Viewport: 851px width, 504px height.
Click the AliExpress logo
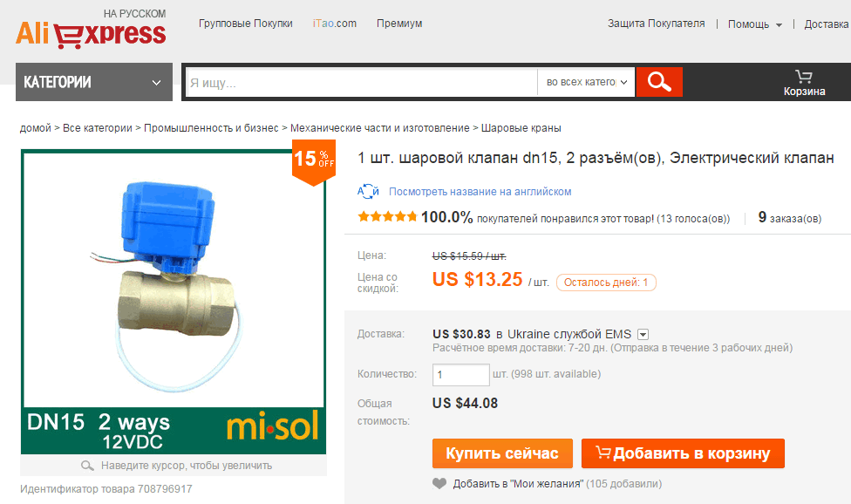click(x=91, y=34)
